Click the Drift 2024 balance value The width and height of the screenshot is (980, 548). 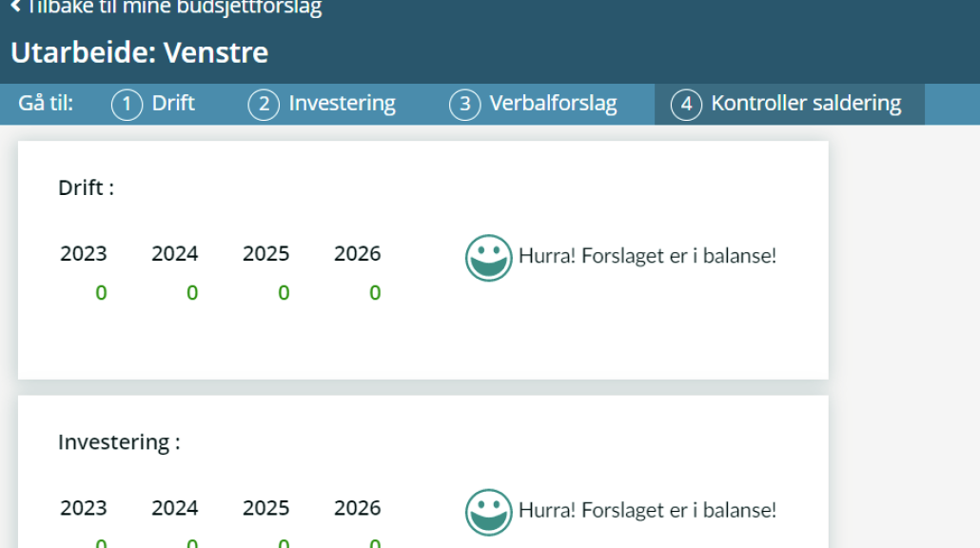click(192, 292)
